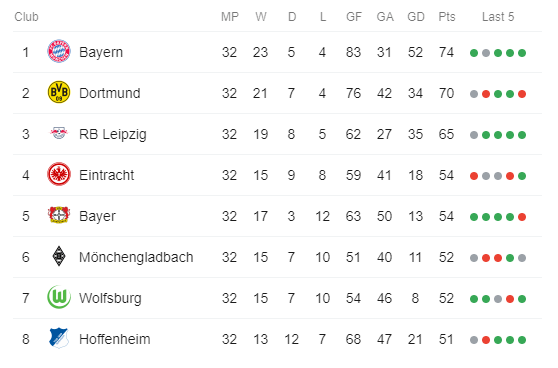The height and width of the screenshot is (368, 558).
Task: Click the RB Leipzig logo
Action: (x=59, y=133)
